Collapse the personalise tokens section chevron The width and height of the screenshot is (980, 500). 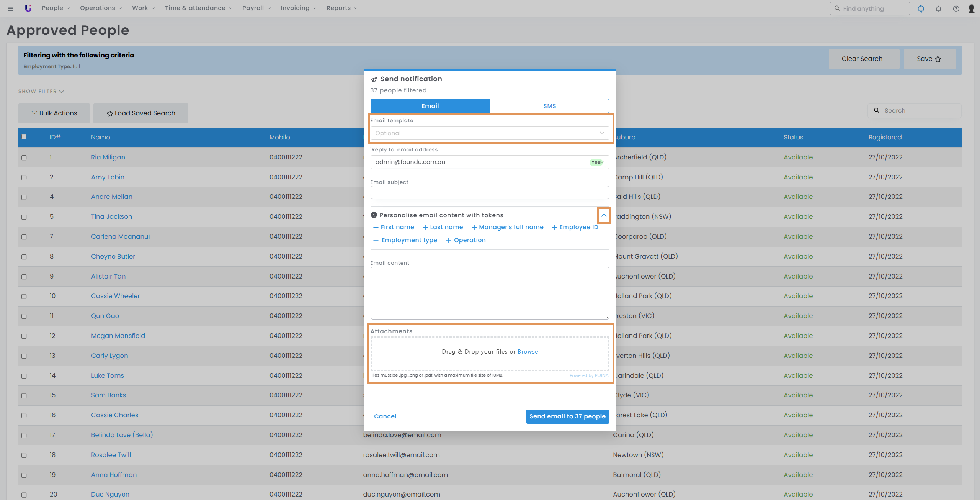click(604, 215)
